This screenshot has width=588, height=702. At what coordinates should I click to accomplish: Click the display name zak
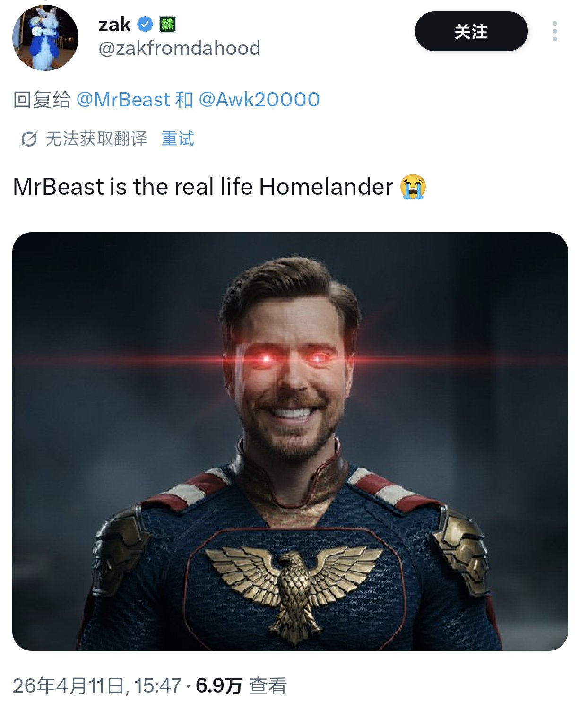[114, 24]
